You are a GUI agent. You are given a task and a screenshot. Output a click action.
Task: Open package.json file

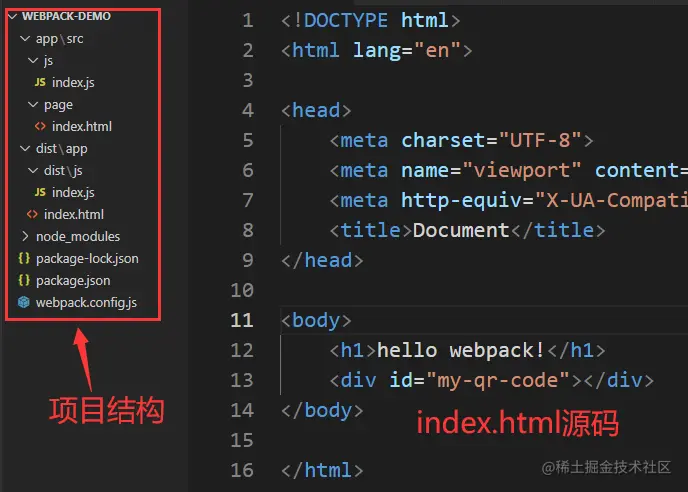(73, 280)
